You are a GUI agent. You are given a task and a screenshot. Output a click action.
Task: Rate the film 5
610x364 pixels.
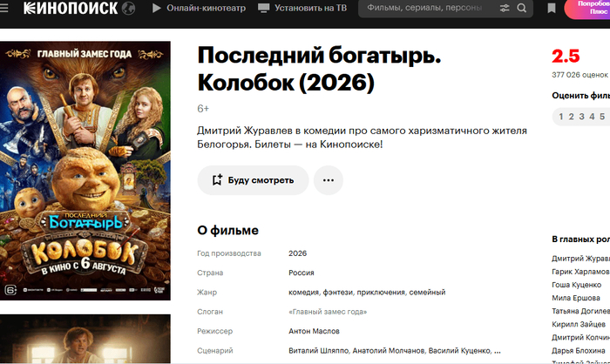(x=602, y=117)
